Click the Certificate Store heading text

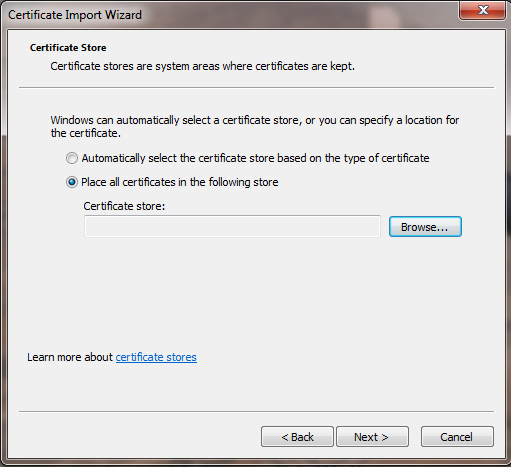click(68, 48)
